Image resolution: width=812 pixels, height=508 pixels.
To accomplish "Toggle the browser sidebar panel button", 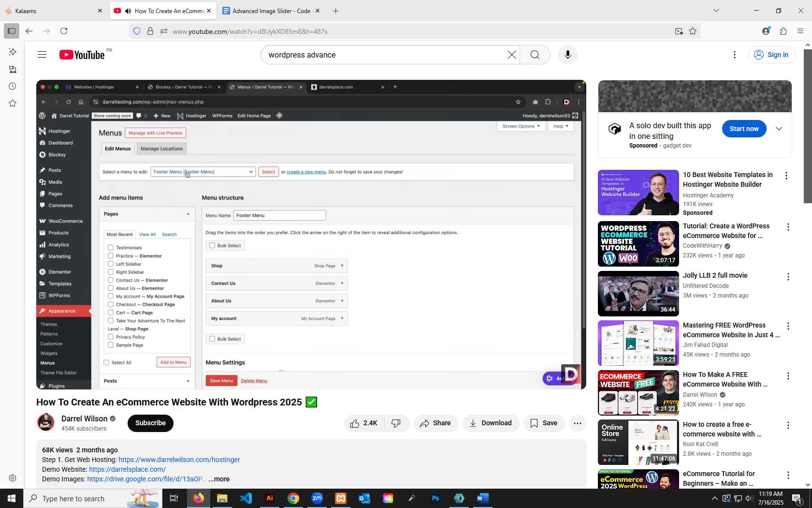I will click(12, 31).
